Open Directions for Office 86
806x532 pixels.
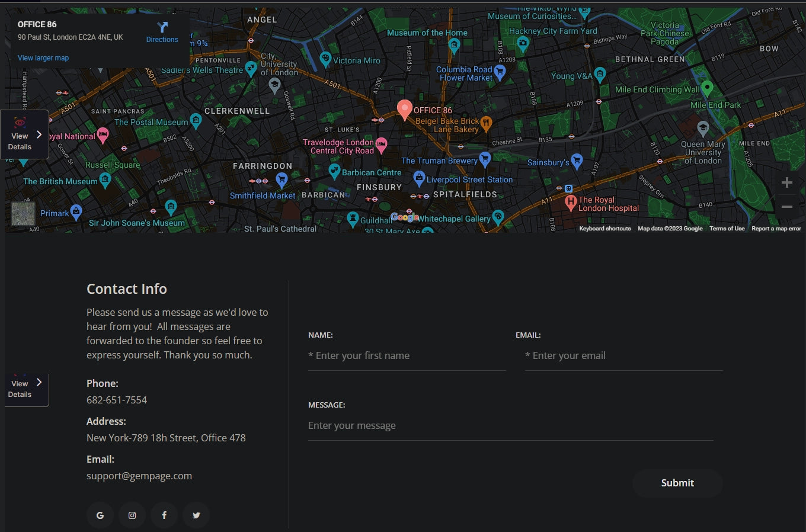[162, 32]
